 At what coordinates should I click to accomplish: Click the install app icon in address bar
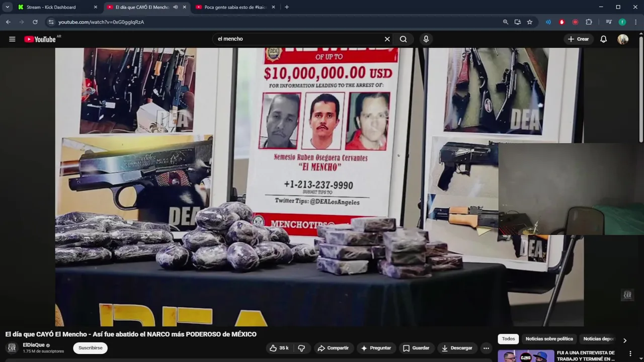[518, 22]
